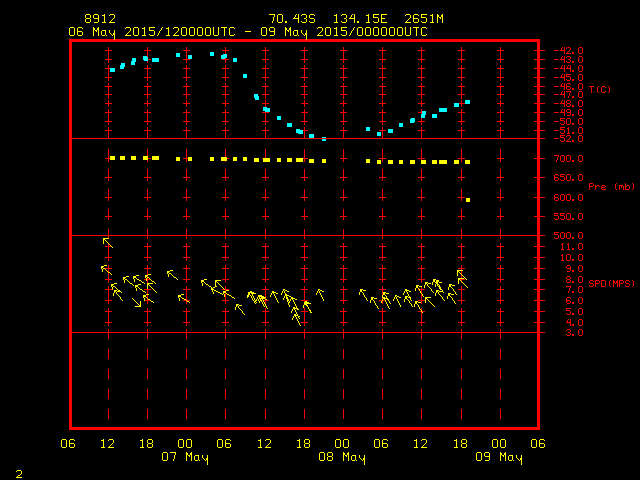
Task: Select the -51.0 temperature tick label
Action: click(x=568, y=131)
